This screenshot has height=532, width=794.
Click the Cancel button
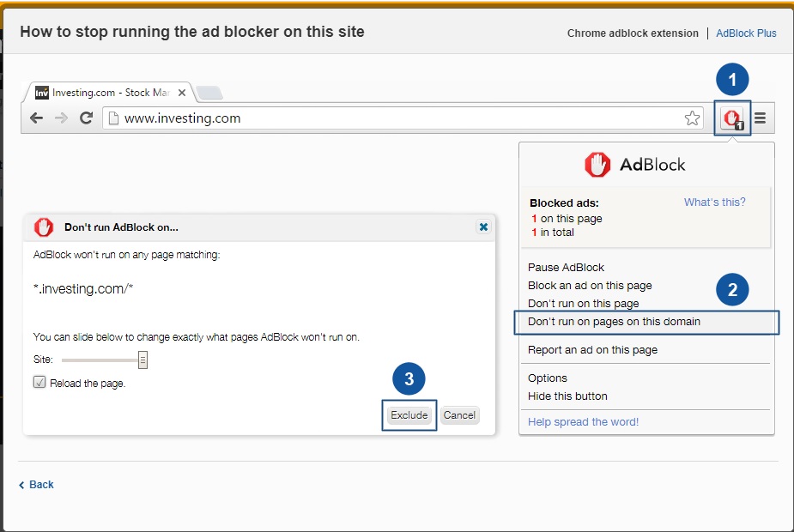coord(459,415)
